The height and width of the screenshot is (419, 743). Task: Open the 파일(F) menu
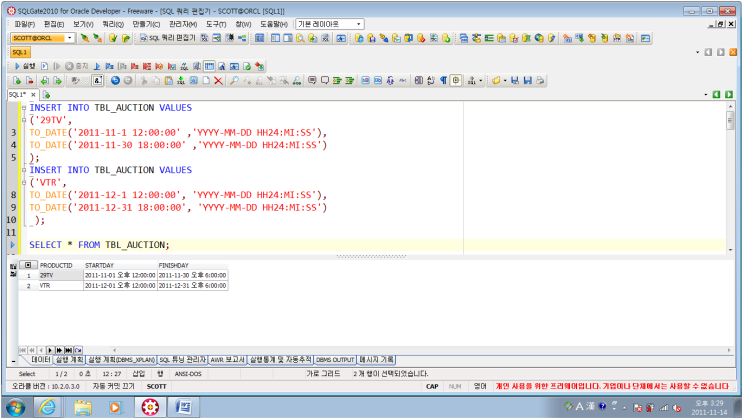(24, 24)
